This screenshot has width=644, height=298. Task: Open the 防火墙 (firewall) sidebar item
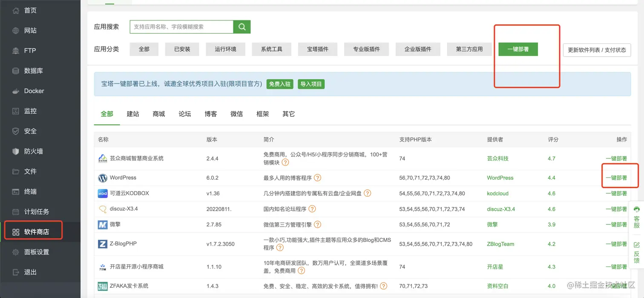click(x=34, y=151)
